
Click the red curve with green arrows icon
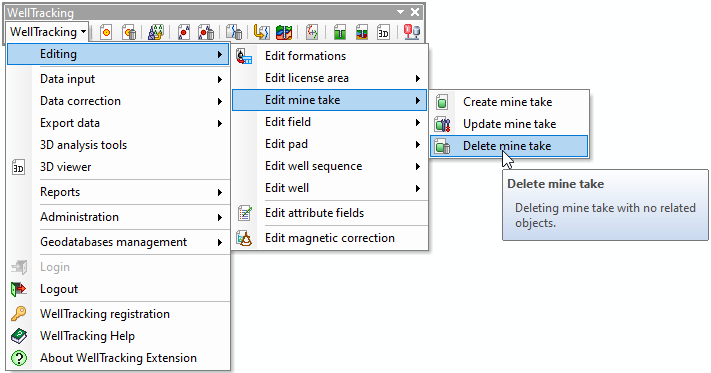pos(312,32)
